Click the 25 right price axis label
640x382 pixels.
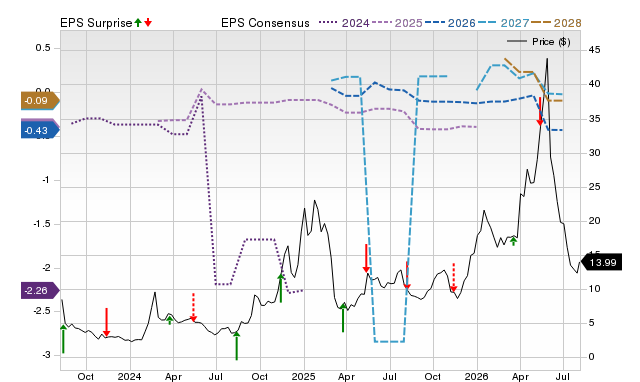[594, 187]
